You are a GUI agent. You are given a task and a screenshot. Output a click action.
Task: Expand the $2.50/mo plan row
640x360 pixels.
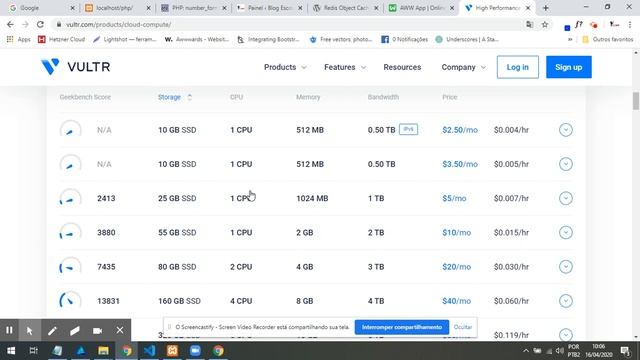[x=566, y=130]
